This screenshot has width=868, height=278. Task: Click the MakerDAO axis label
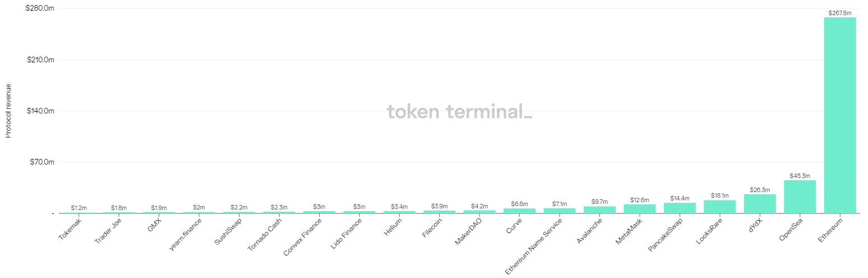click(467, 231)
